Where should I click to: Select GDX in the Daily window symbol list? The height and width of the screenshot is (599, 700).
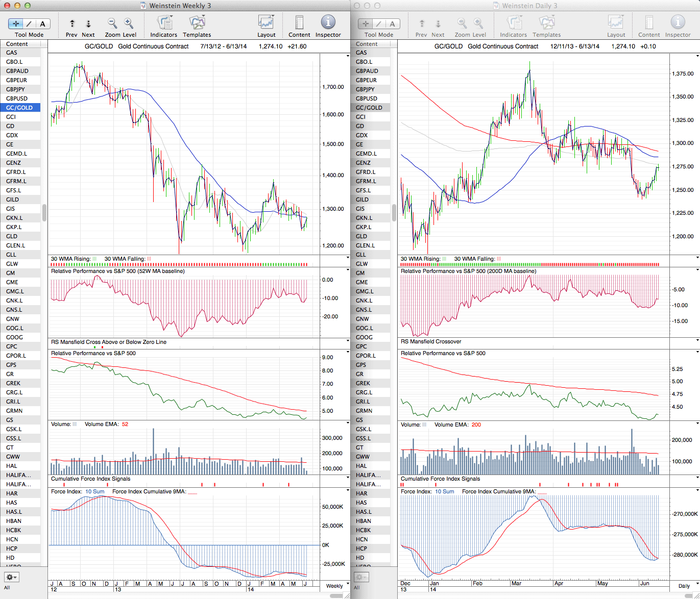(x=361, y=135)
